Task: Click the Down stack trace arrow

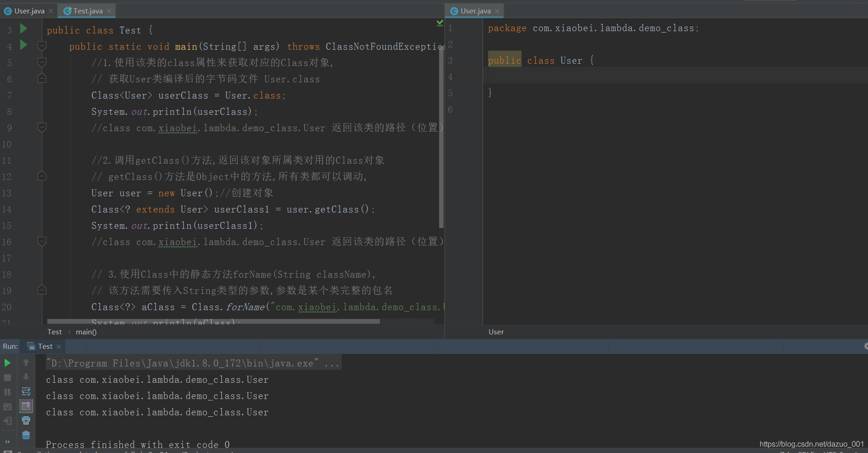Action: 26,377
